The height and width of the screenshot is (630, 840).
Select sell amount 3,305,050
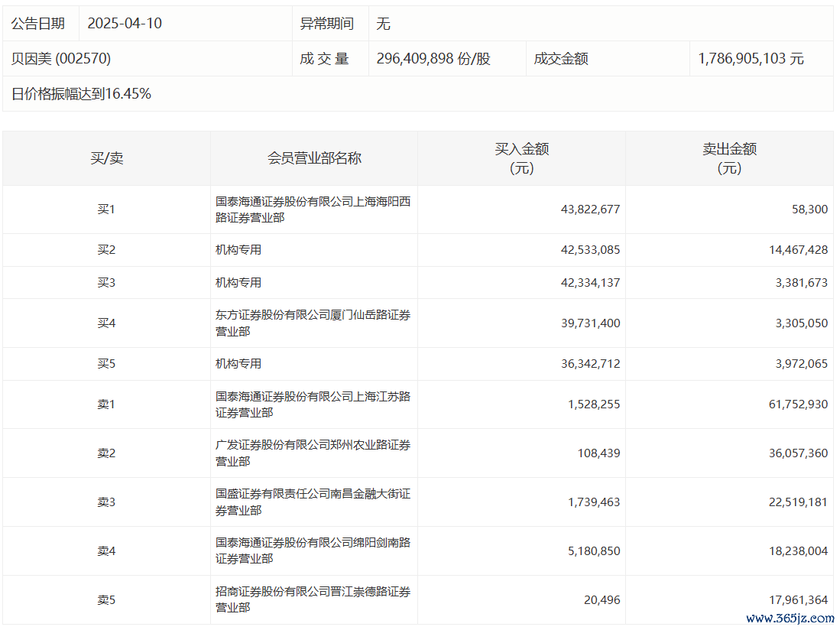tap(802, 323)
